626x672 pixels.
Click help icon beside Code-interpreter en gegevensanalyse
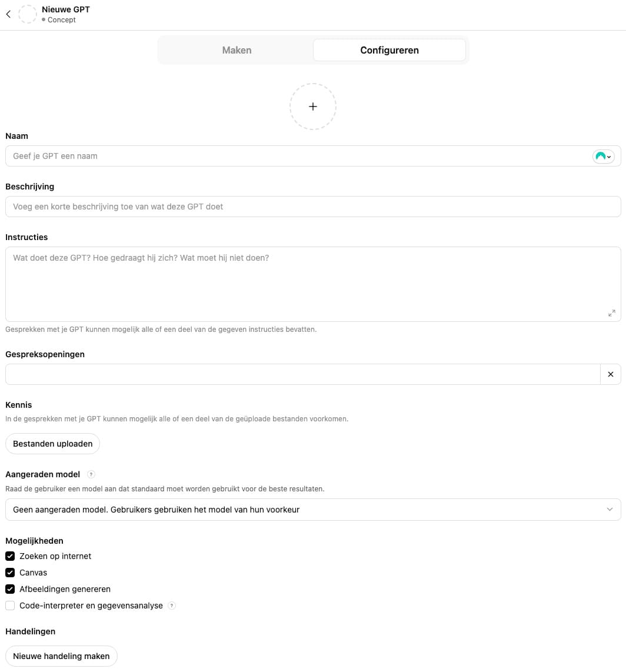(x=172, y=606)
